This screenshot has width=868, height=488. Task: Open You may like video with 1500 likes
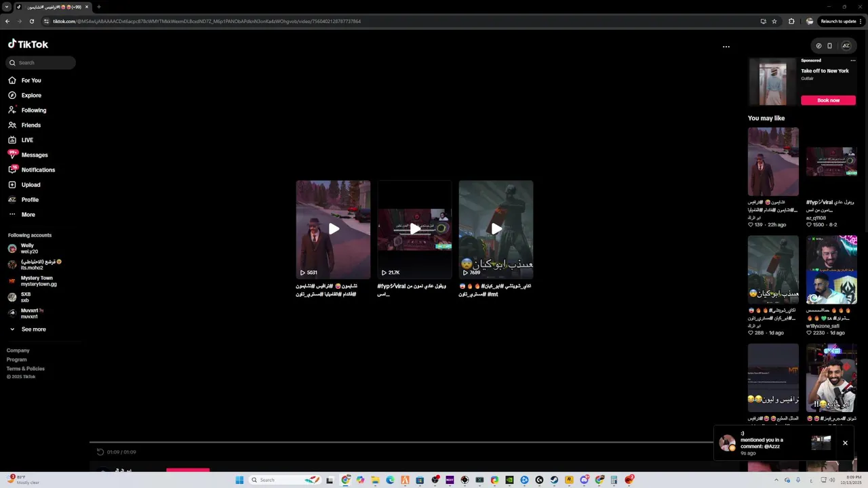[831, 161]
